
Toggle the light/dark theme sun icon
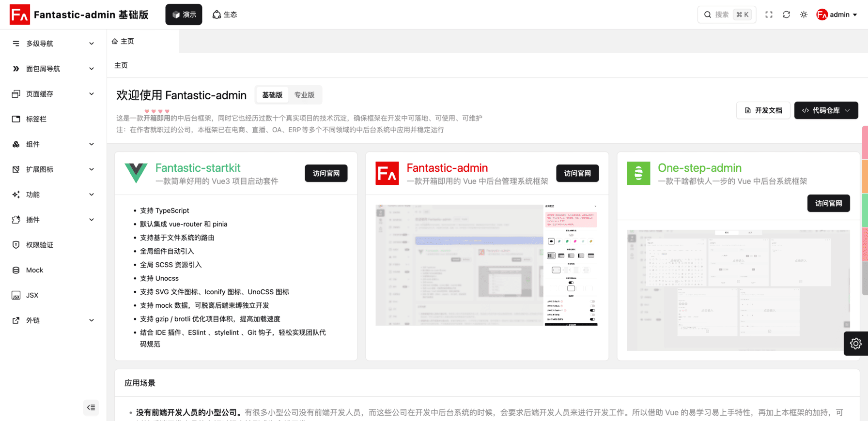pyautogui.click(x=804, y=15)
